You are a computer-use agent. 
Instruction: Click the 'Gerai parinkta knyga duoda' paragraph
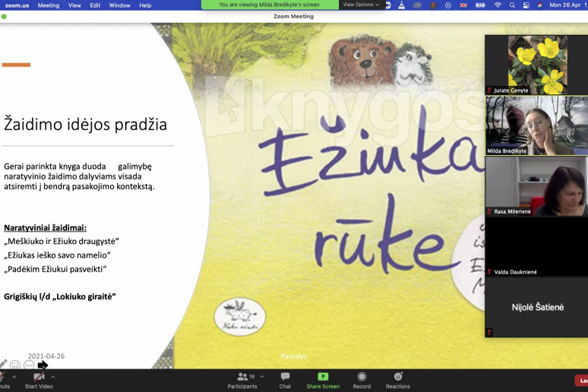click(x=79, y=176)
